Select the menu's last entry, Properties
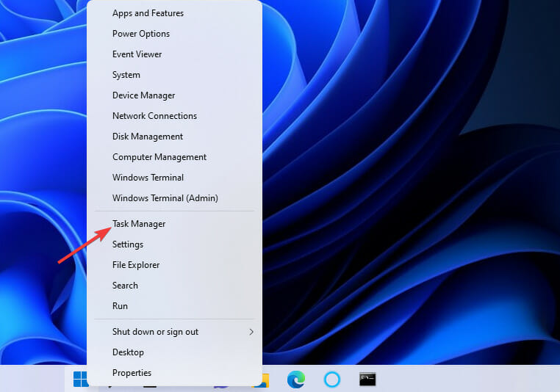 click(174, 373)
